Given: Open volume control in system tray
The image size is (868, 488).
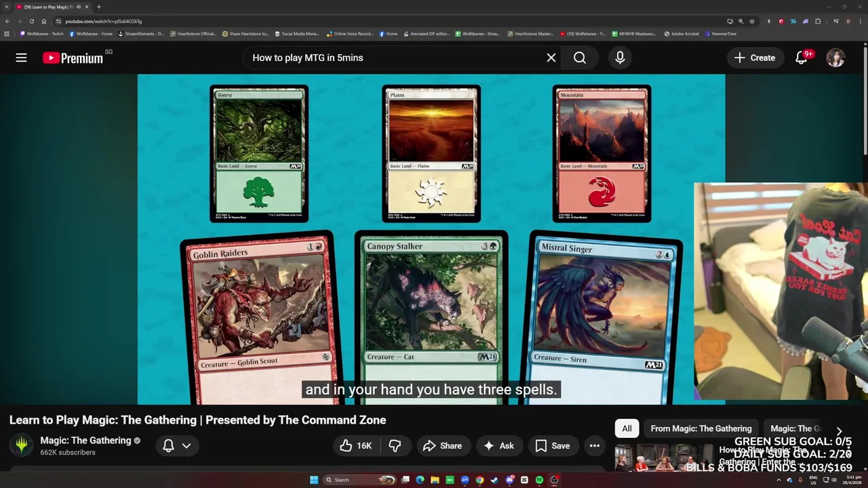Looking at the screenshot, I should [x=835, y=480].
